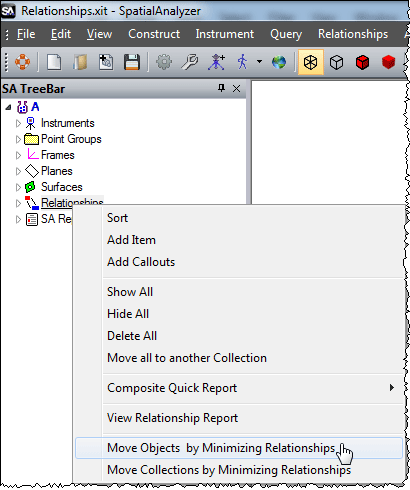The height and width of the screenshot is (490, 410).
Task: Click the Planes diamond icon in tree
Action: 32,171
